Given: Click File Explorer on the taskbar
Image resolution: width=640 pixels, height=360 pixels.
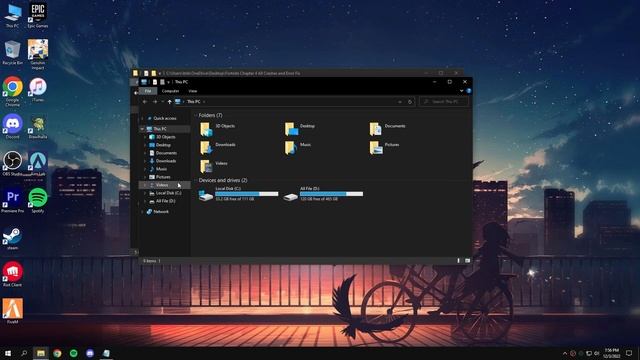Looking at the screenshot, I should [x=41, y=353].
